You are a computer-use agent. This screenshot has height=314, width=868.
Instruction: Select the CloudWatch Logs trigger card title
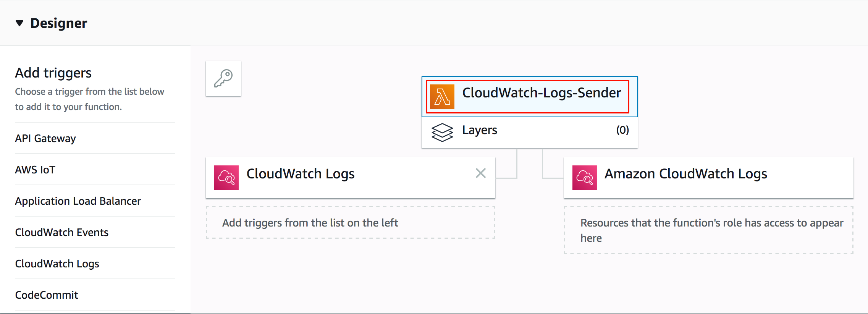click(x=301, y=174)
